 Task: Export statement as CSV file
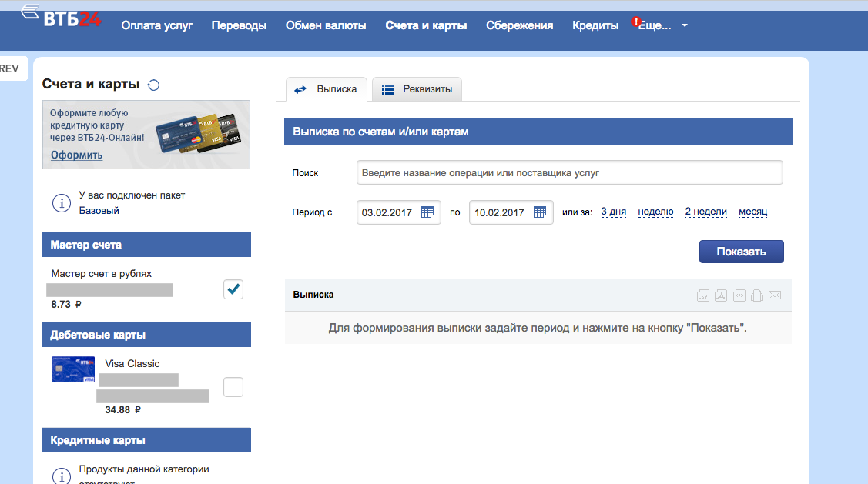point(702,295)
